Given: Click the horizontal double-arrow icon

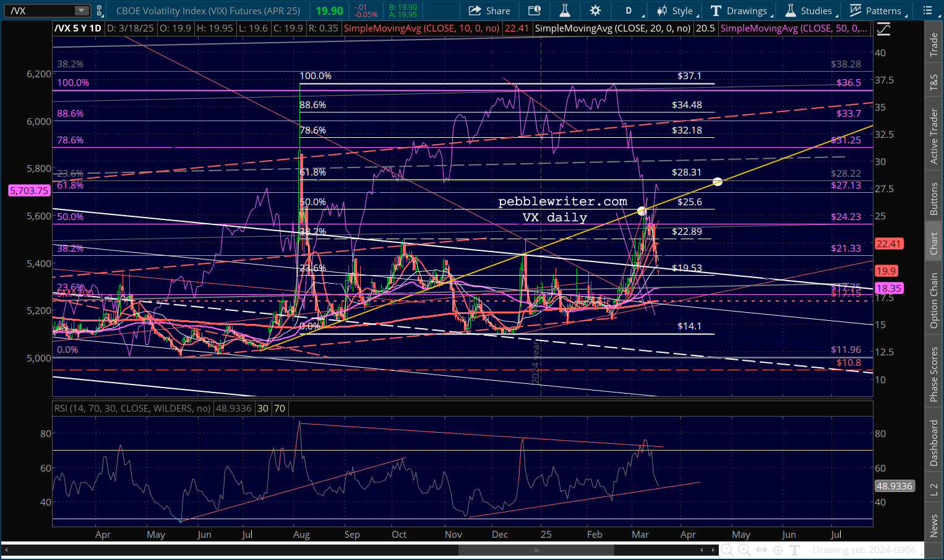Looking at the screenshot, I should 762,550.
